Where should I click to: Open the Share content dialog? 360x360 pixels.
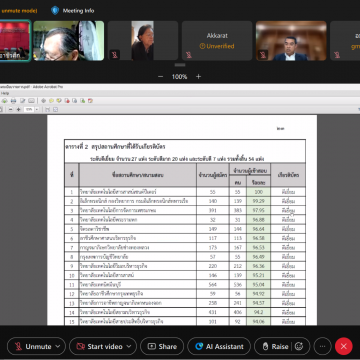[162, 346]
